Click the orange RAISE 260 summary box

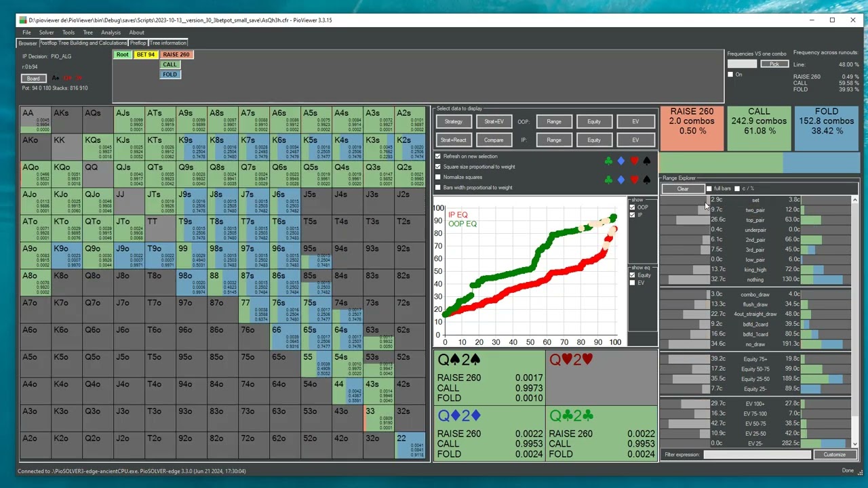tap(692, 128)
